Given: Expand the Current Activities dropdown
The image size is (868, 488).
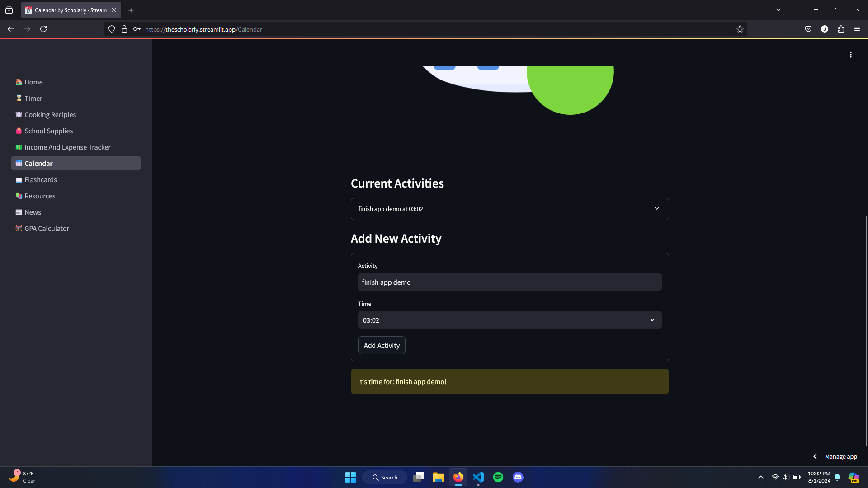Looking at the screenshot, I should (x=509, y=209).
